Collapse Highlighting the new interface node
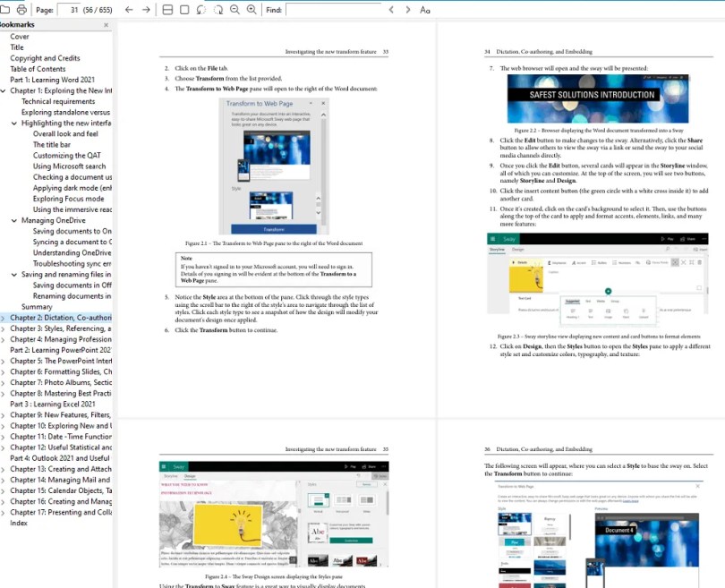The image size is (725, 588). 13,123
